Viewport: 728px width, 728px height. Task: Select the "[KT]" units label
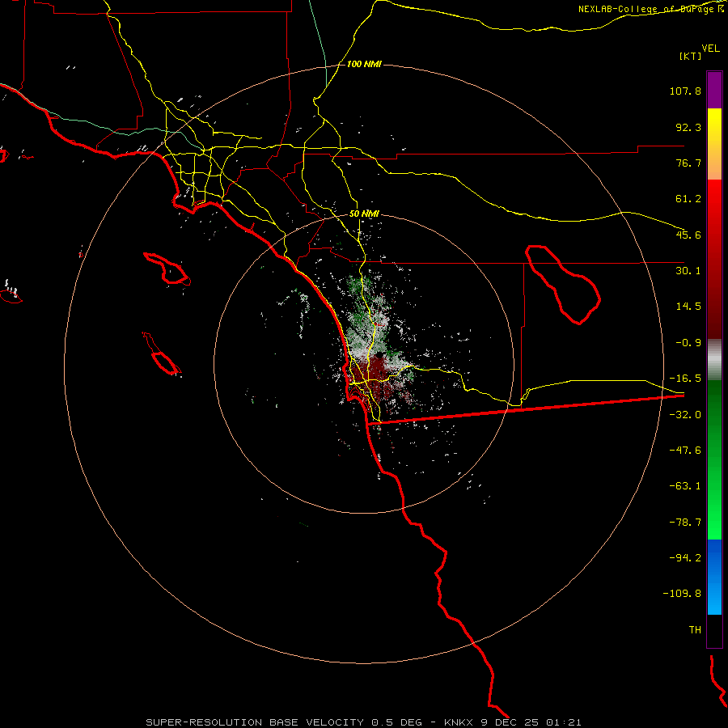(x=690, y=56)
